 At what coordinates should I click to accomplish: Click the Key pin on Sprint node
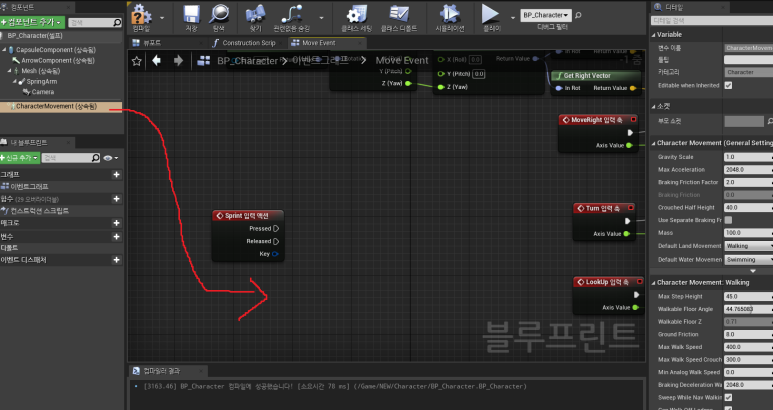(275, 254)
